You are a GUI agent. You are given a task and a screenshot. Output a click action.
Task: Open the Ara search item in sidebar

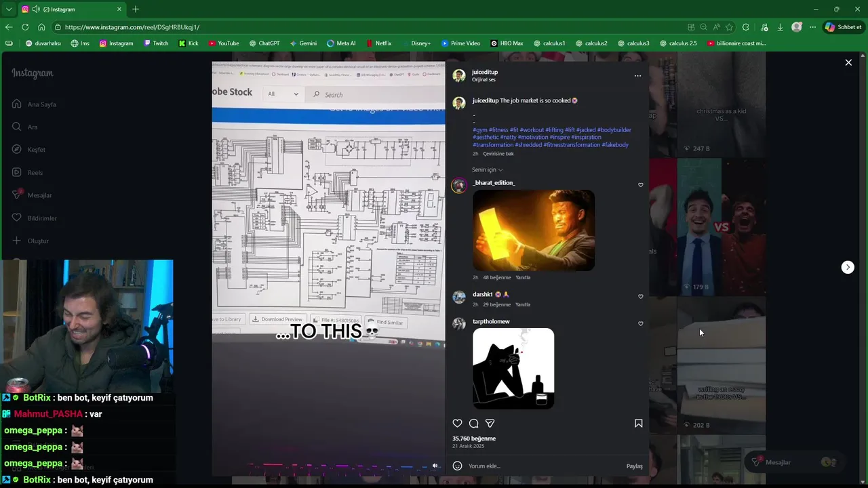(x=24, y=127)
